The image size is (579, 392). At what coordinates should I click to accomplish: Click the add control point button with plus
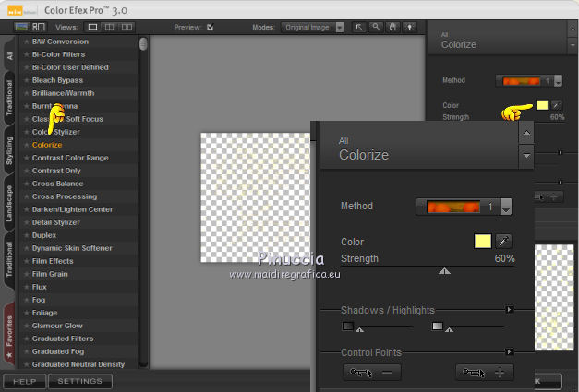485,373
